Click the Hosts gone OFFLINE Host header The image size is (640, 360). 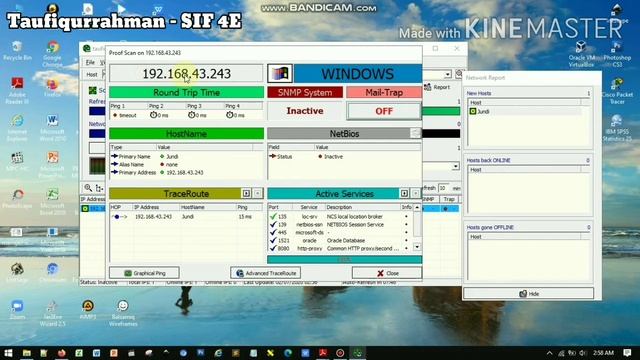[x=524, y=237]
